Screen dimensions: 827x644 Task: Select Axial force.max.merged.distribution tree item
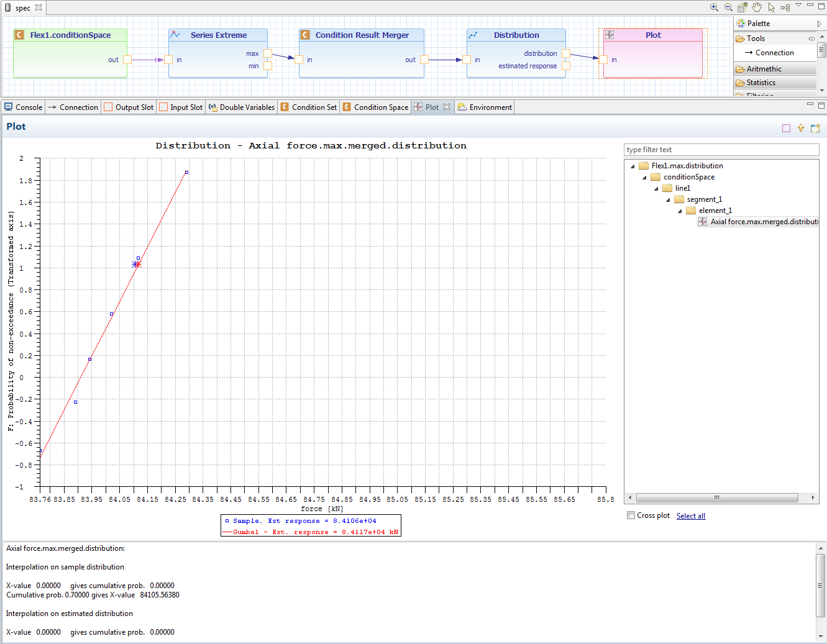click(x=764, y=222)
